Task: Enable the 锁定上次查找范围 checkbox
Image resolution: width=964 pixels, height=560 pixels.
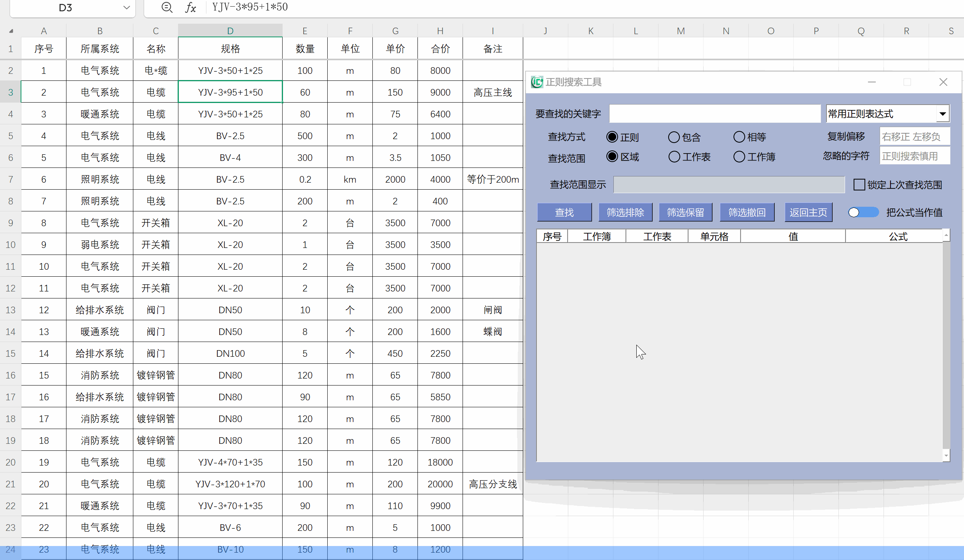Action: pos(859,185)
